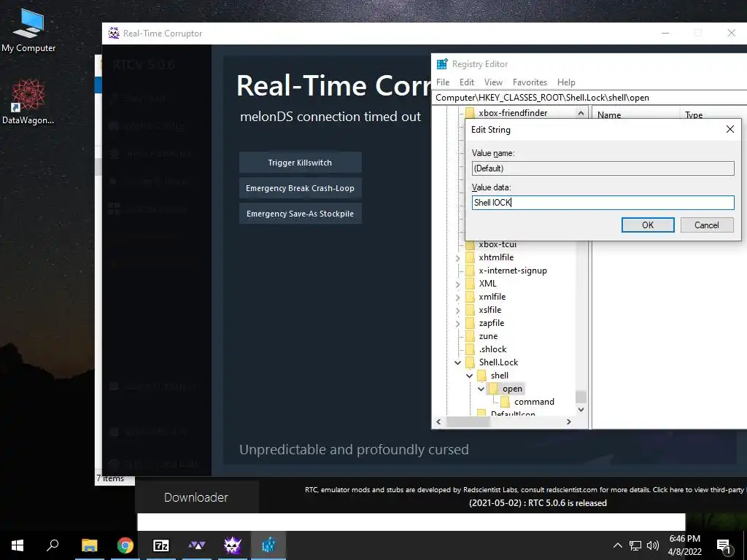Cancel the Edit String dialog
747x560 pixels.
point(706,225)
